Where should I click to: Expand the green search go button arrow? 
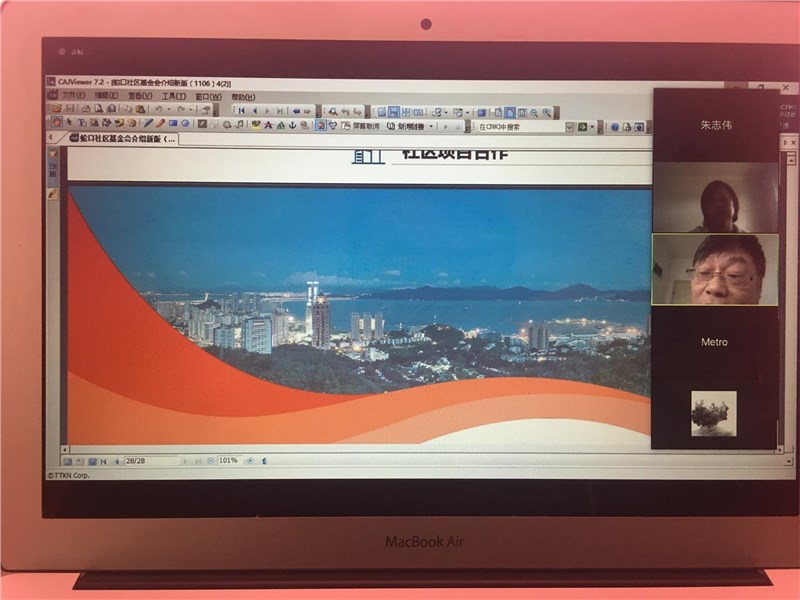click(x=594, y=127)
